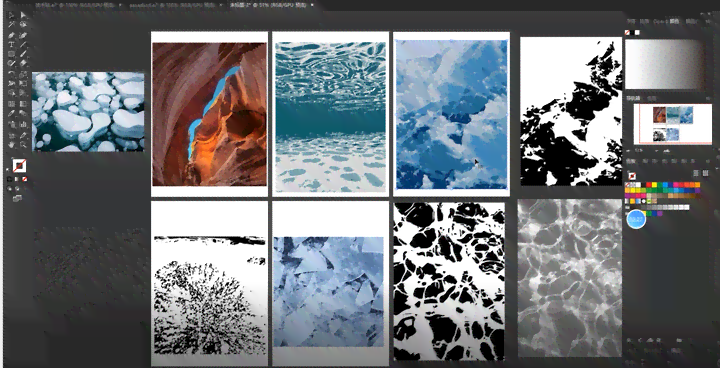Select the Curvature tool
This screenshot has height=368, width=720.
23,35
